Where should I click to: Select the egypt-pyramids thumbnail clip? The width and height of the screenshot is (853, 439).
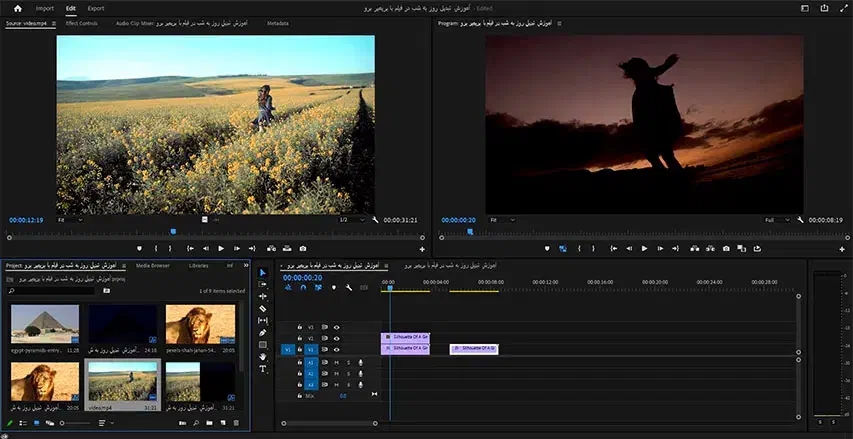tap(44, 325)
